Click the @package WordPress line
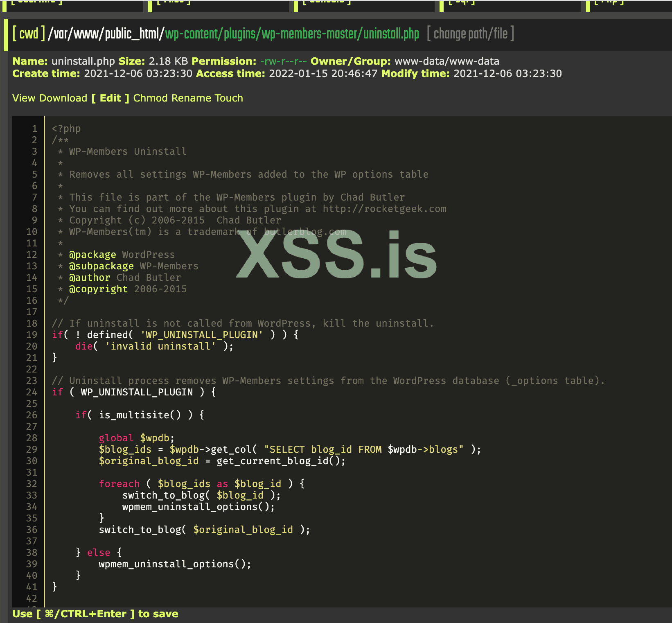 (122, 255)
